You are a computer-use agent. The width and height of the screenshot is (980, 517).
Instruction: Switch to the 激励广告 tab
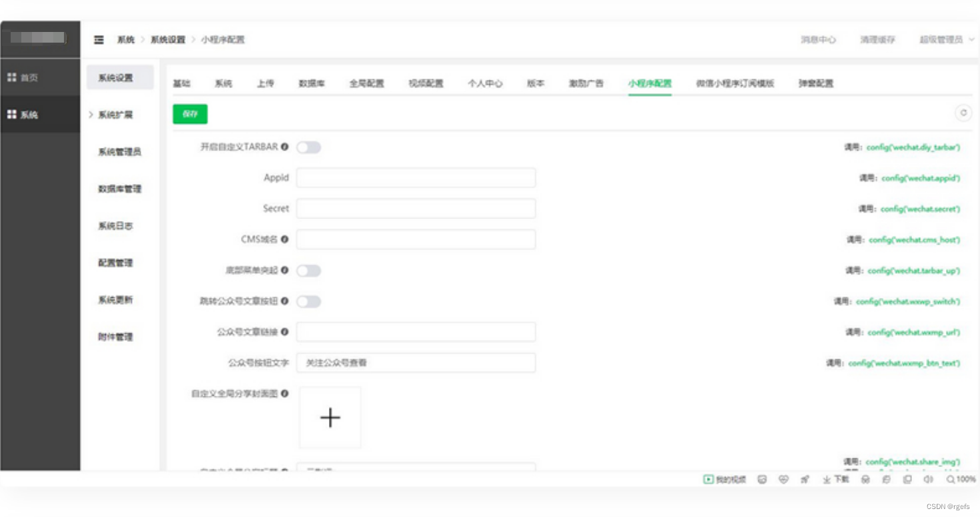coord(586,83)
